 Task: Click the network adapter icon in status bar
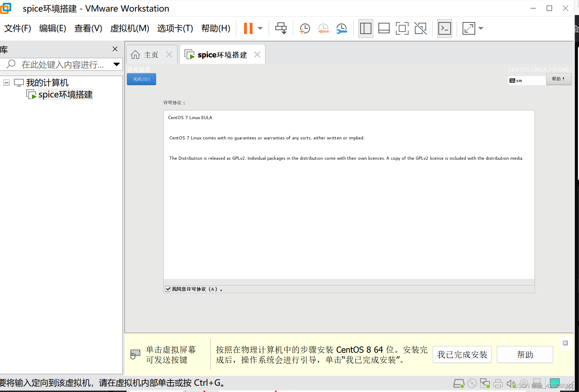(485, 383)
